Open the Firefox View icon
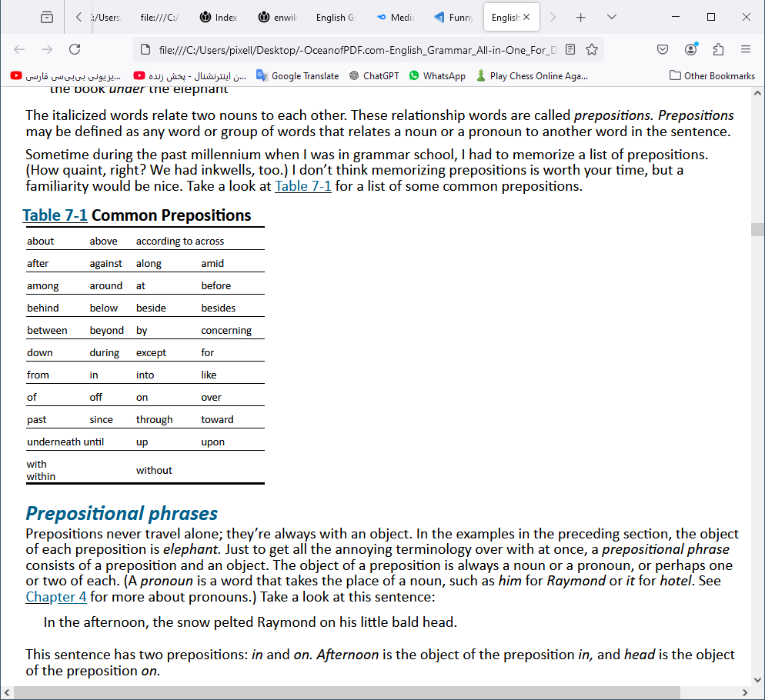This screenshot has width=765, height=700. pos(47,18)
